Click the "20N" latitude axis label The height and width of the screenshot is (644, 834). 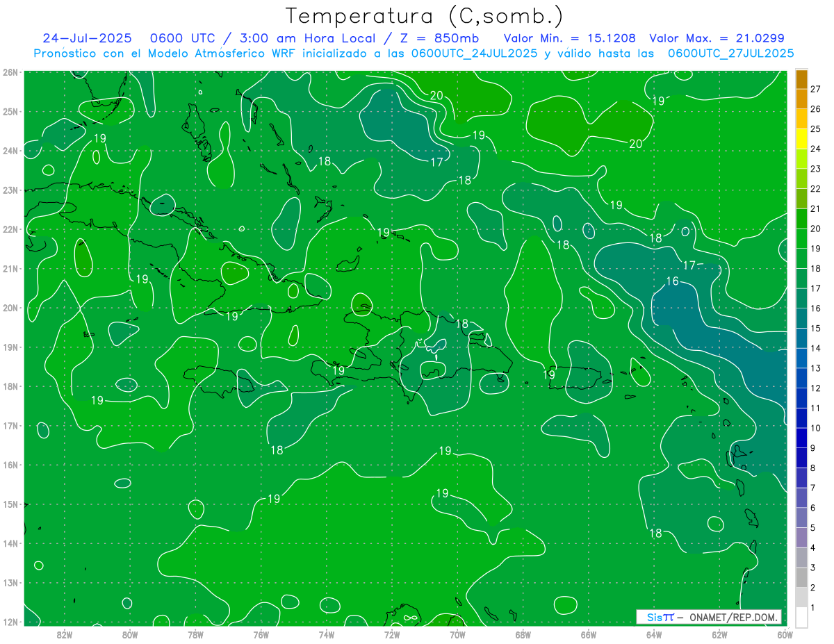click(10, 308)
